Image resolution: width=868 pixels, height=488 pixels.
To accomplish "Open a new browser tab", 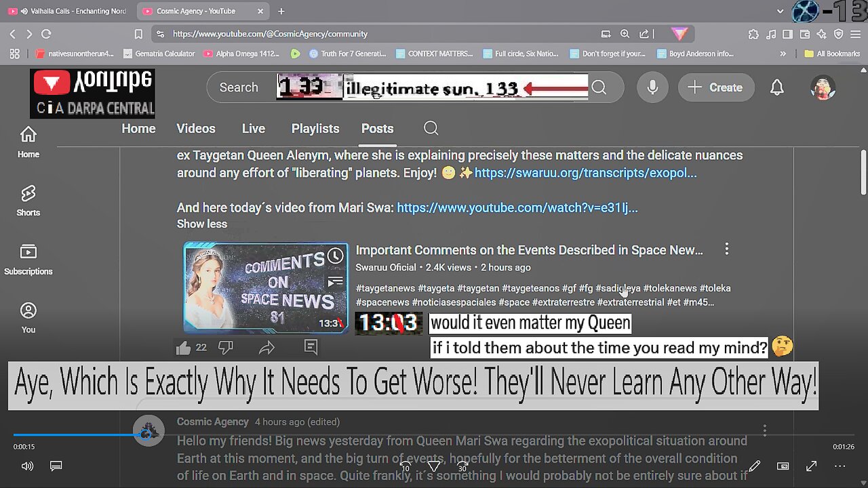I will (x=281, y=11).
